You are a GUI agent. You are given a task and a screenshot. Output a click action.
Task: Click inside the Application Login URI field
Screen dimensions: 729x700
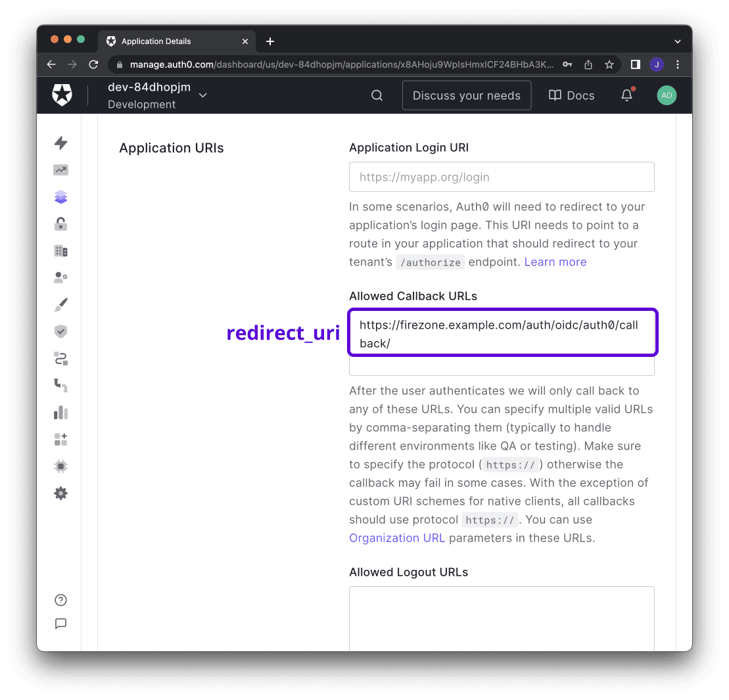502,177
